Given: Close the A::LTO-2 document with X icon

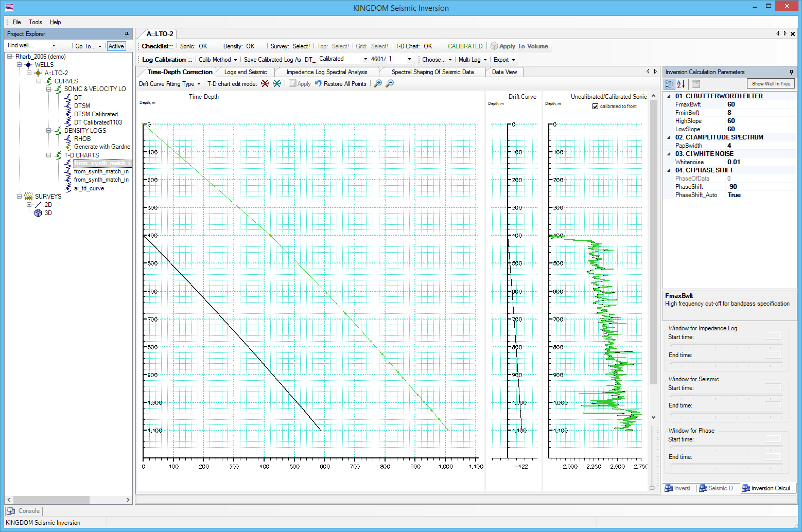Looking at the screenshot, I should [x=793, y=34].
